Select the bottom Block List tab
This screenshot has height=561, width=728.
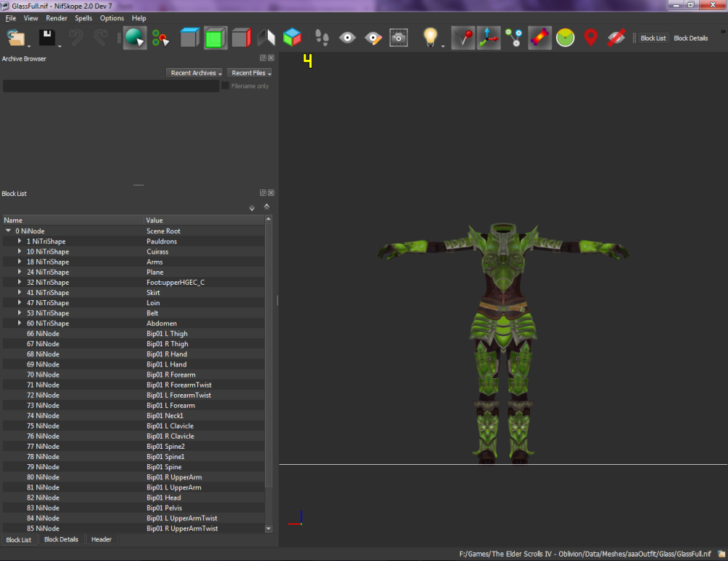pos(19,540)
